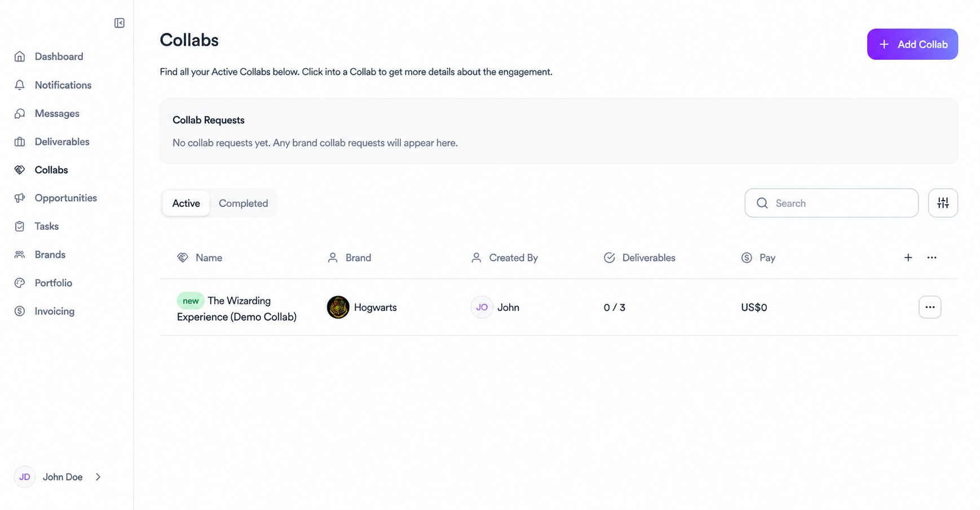Click the person icon beside Brand header
The image size is (980, 510).
click(x=333, y=258)
